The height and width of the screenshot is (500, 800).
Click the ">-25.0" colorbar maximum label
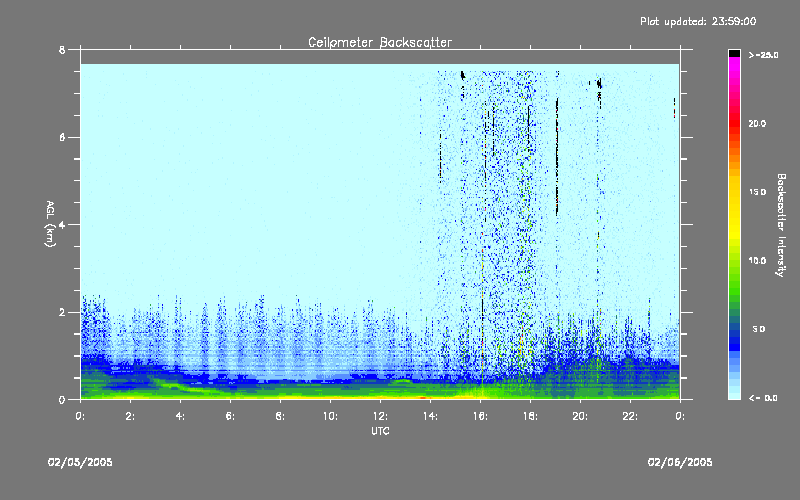point(763,55)
